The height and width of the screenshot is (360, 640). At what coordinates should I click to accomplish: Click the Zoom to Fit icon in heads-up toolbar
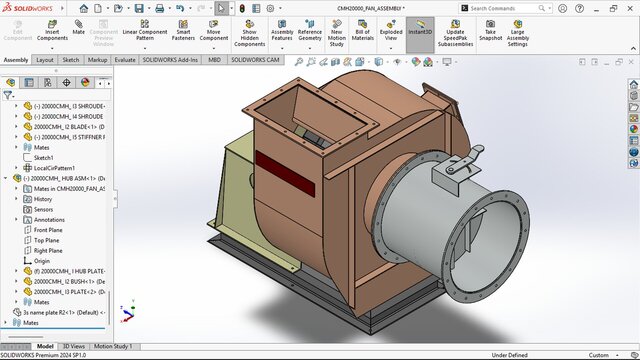point(299,62)
